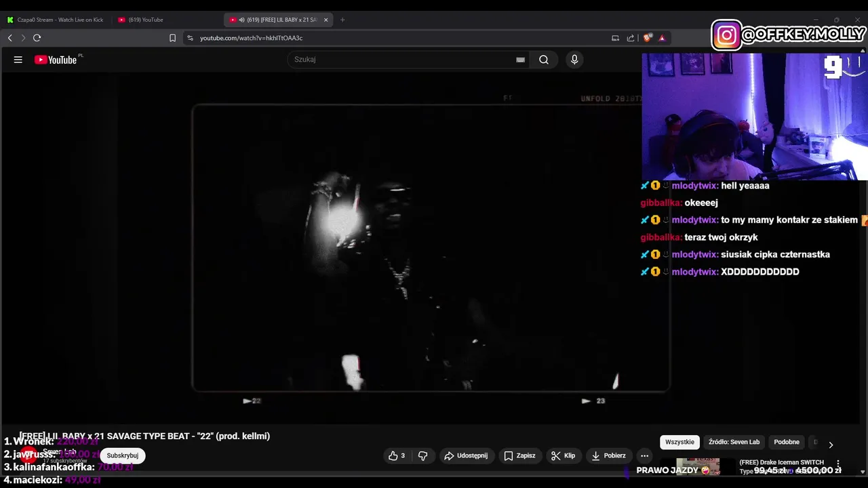868x488 pixels.
Task: Click the Zapisz save button
Action: pyautogui.click(x=520, y=455)
